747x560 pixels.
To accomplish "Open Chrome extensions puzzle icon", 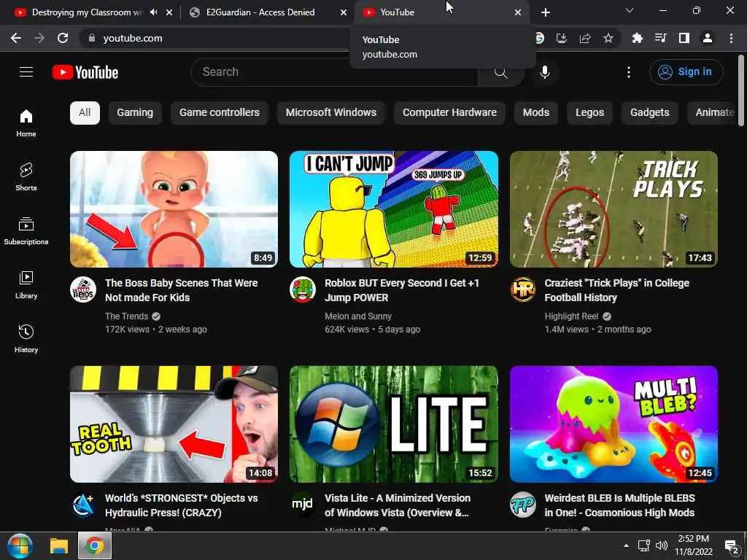I will pos(638,38).
